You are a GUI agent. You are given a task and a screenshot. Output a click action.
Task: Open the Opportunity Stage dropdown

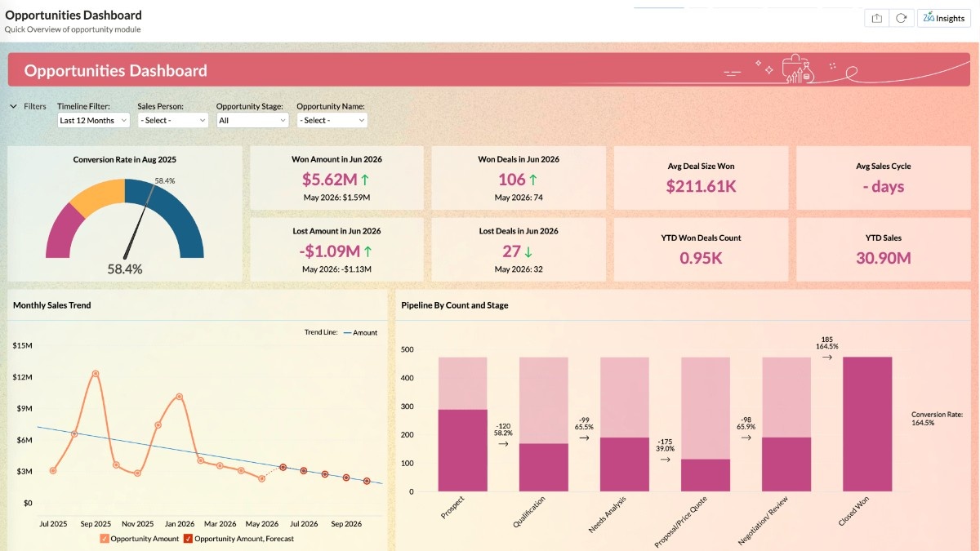click(252, 120)
